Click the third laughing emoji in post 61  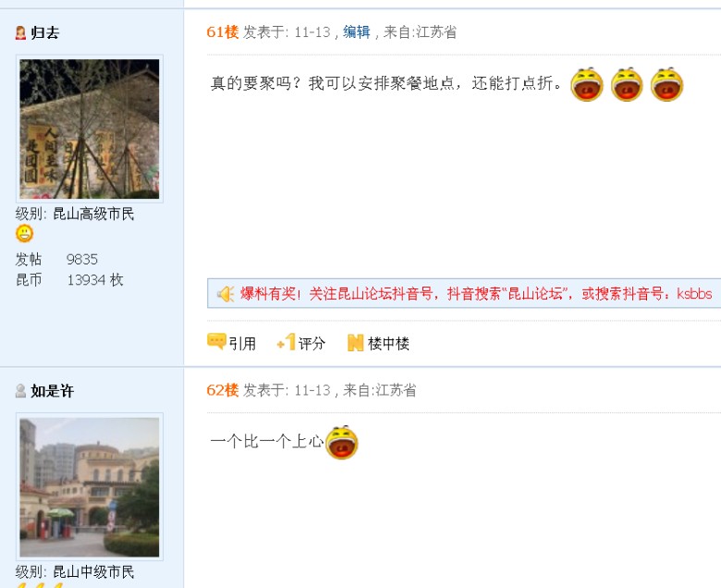tap(666, 84)
